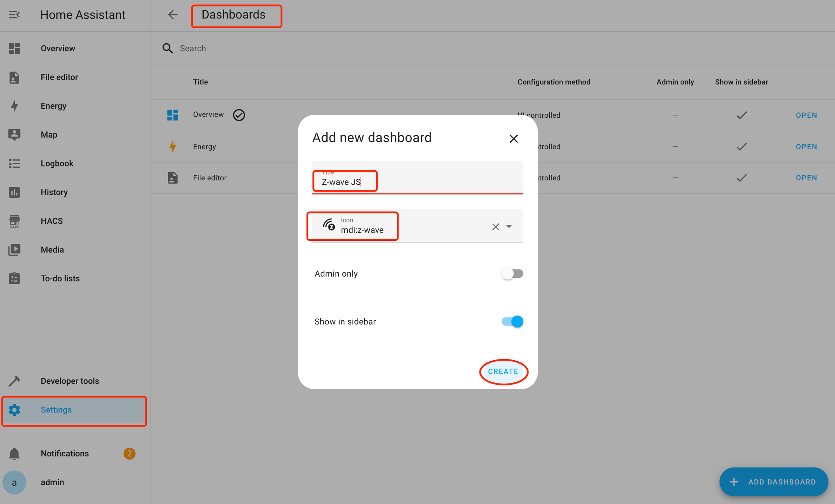Click the dashboard Title input field
The width and height of the screenshot is (835, 504).
point(417,182)
